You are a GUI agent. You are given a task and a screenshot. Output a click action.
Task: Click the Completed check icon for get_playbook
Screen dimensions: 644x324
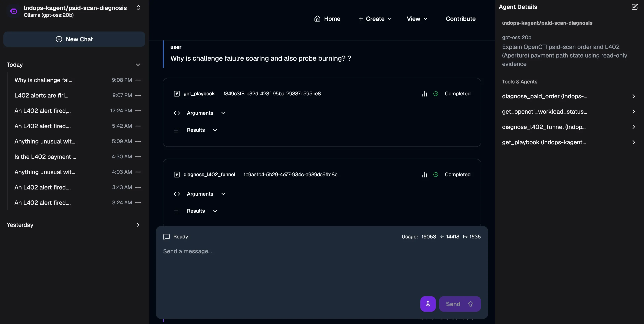(x=436, y=94)
